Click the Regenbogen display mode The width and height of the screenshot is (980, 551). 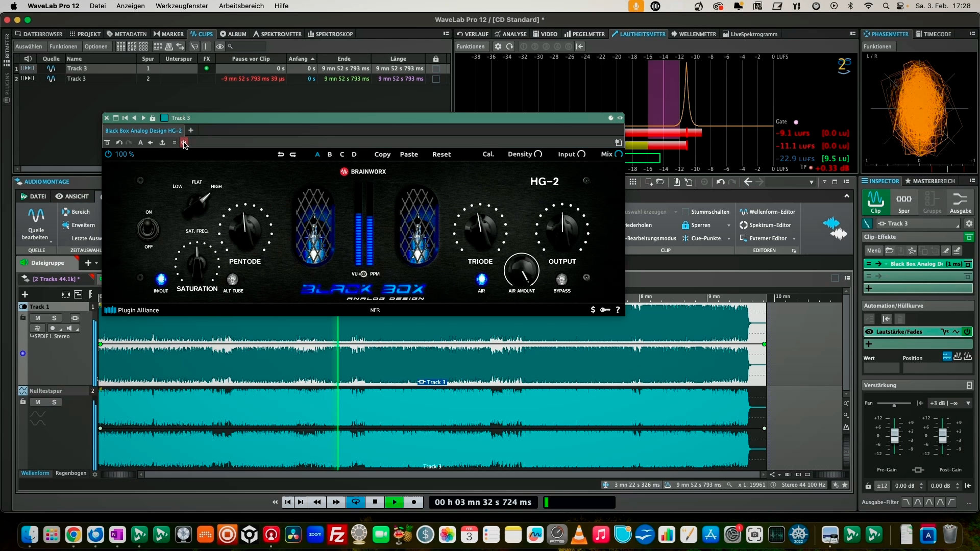click(x=71, y=473)
